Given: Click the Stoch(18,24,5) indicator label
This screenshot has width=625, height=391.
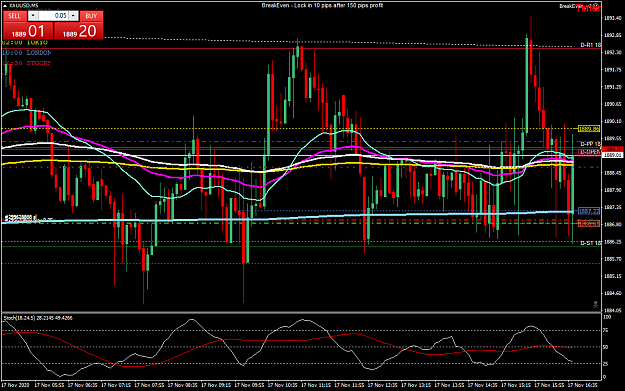Looking at the screenshot, I should [x=38, y=318].
